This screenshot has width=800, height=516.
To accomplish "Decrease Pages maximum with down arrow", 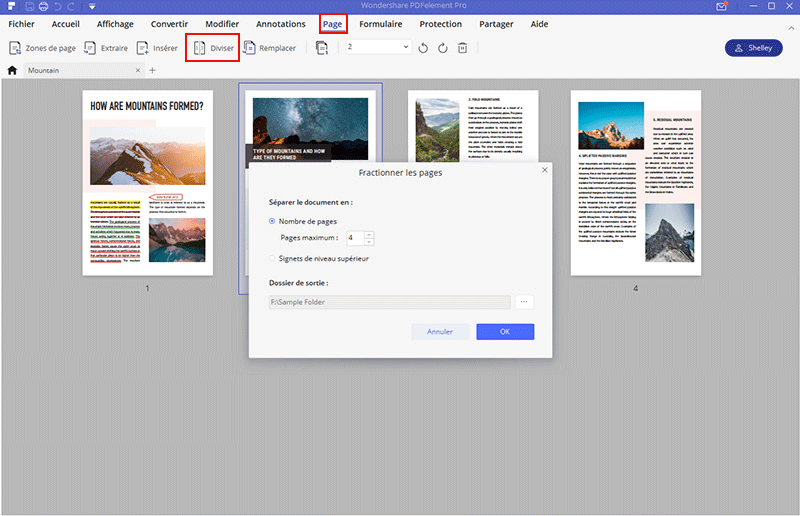I will tap(369, 241).
